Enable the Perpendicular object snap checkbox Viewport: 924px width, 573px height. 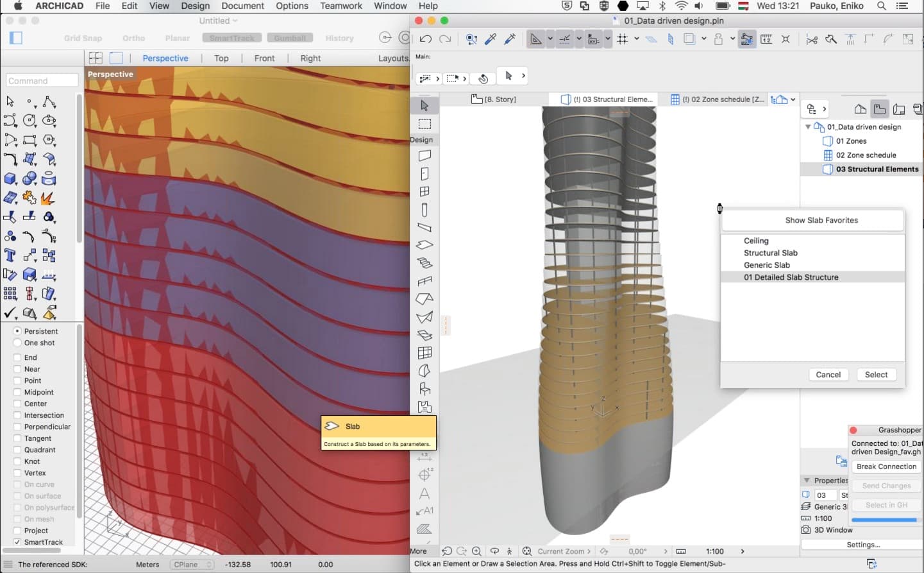coord(17,427)
